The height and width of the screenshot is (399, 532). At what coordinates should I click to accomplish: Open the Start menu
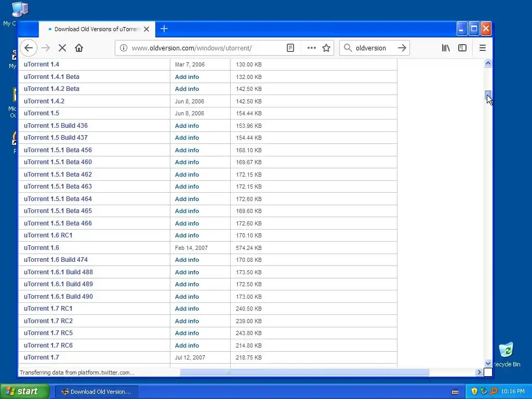coord(24,392)
